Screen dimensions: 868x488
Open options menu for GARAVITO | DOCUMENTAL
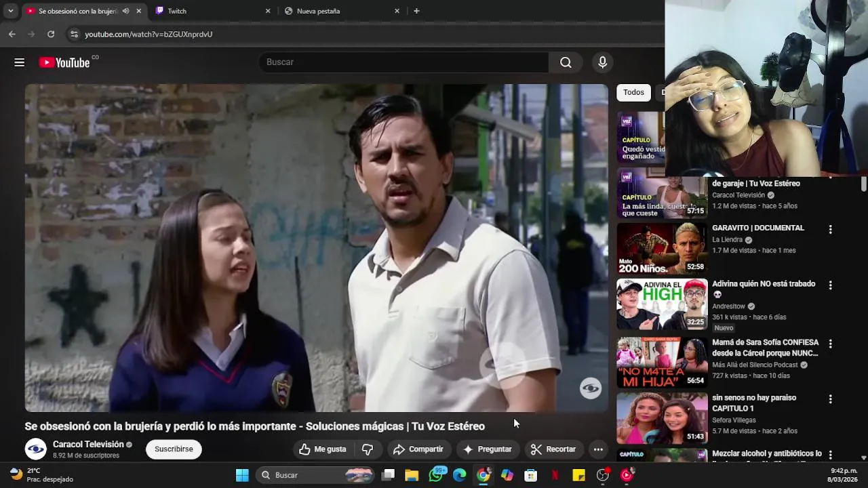pos(830,230)
